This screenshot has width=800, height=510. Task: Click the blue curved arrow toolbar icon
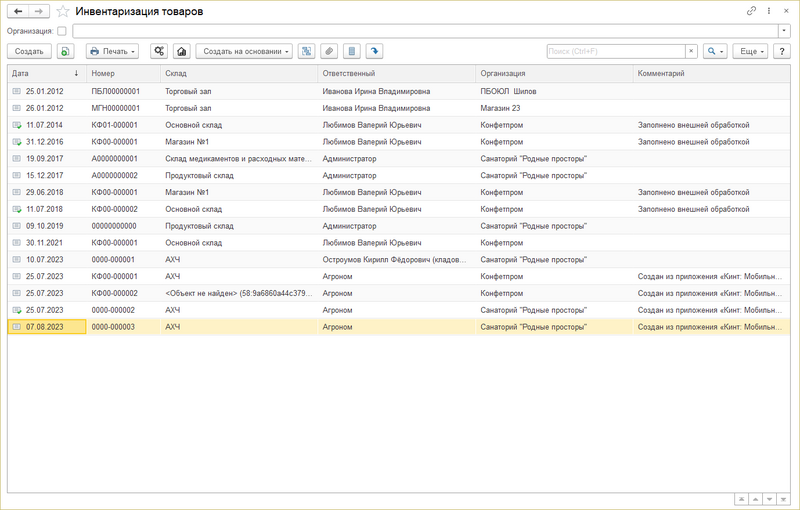click(x=374, y=51)
